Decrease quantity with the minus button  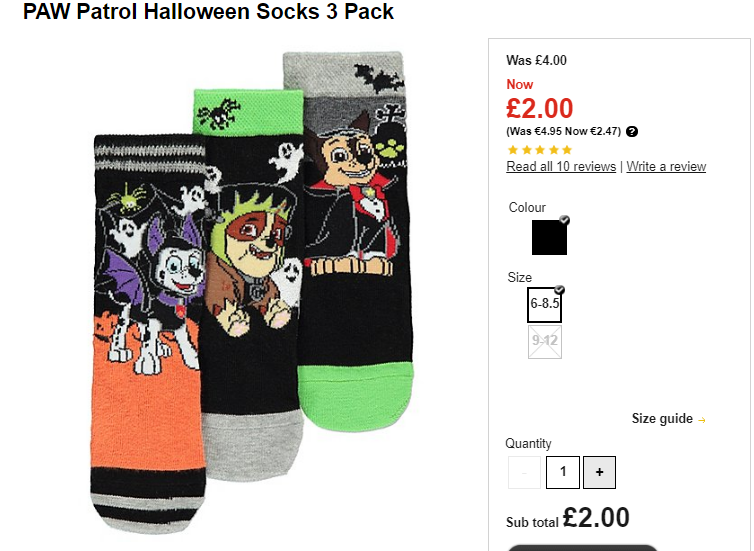click(x=524, y=472)
